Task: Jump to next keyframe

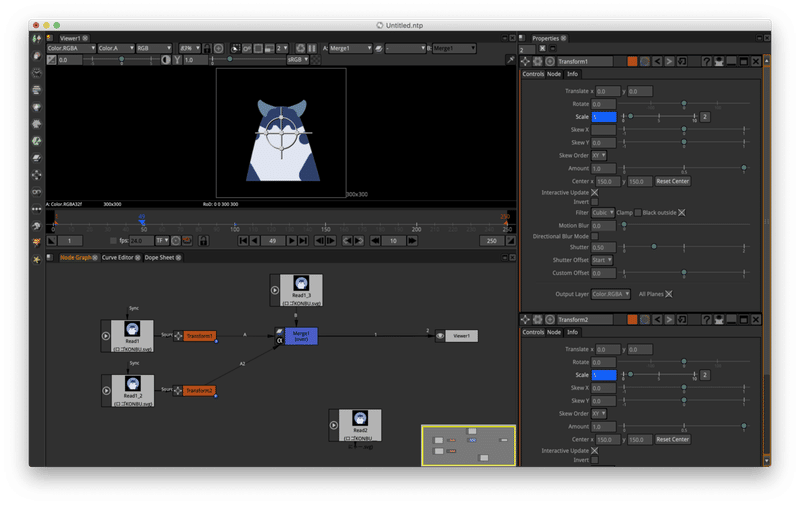Action: coord(359,240)
